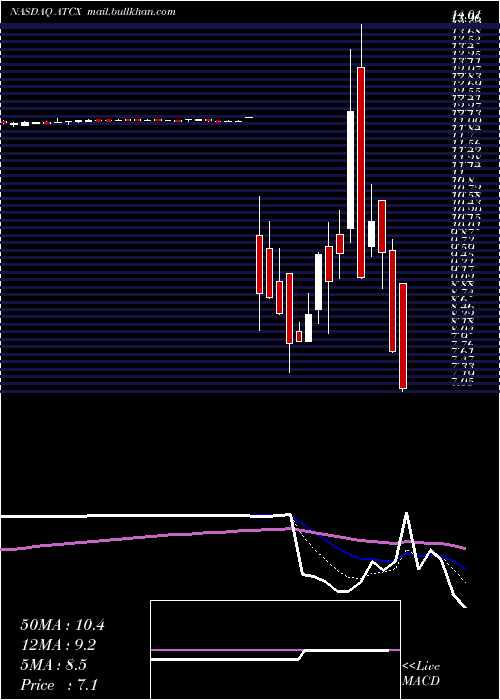Click the tallest red candlestick body

[x=361, y=172]
